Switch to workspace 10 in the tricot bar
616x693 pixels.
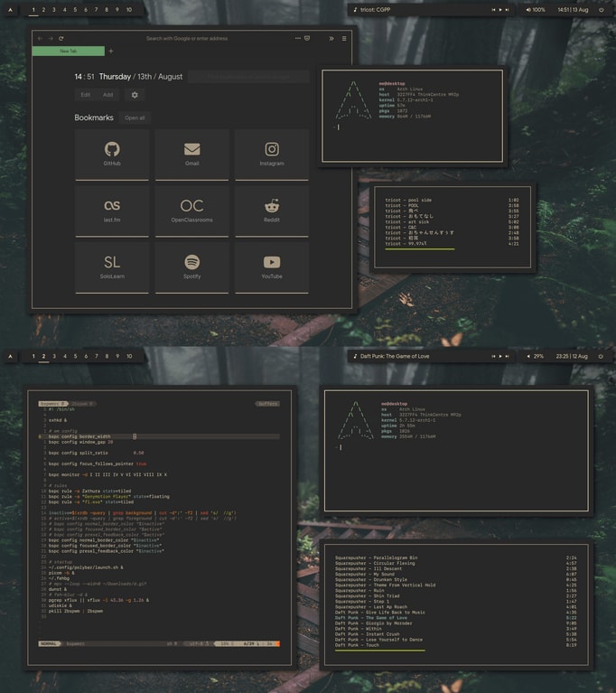click(x=129, y=10)
